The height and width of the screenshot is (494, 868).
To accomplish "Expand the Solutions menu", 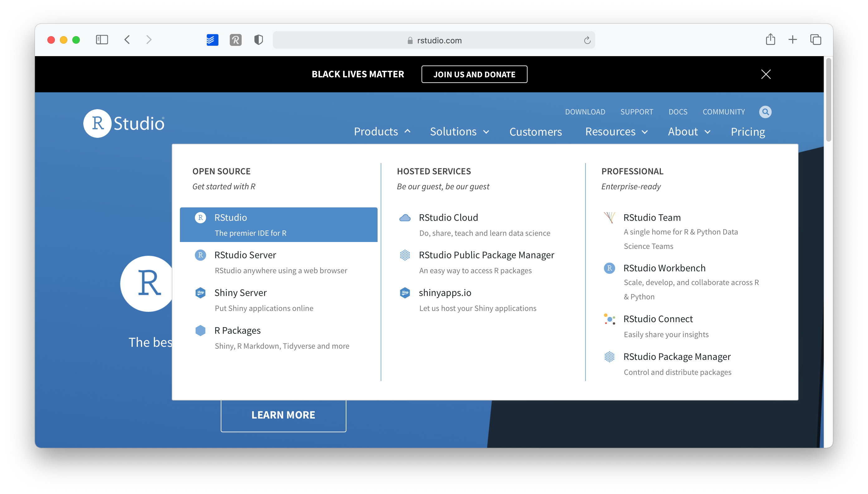I will (459, 132).
